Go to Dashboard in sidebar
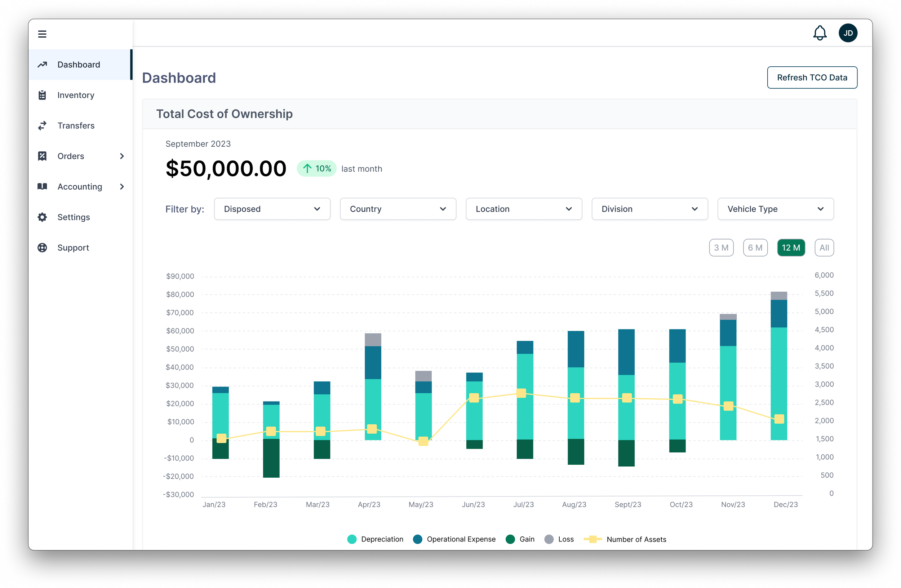This screenshot has height=588, width=901. [x=79, y=65]
